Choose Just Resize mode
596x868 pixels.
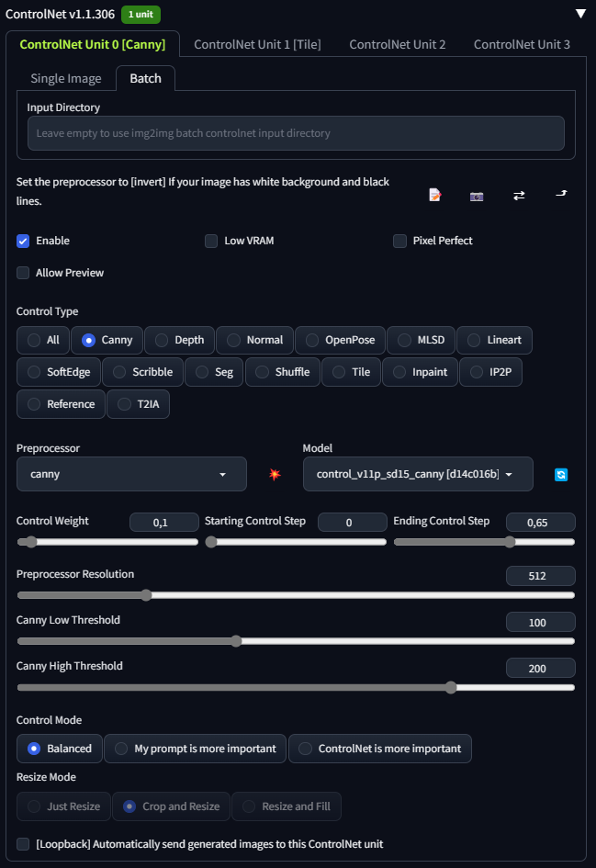pos(63,806)
